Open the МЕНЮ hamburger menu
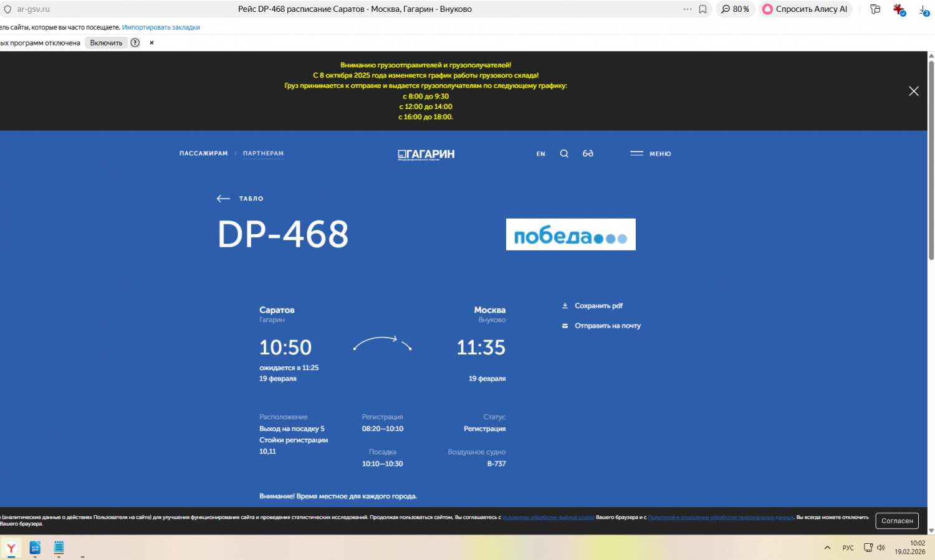Image resolution: width=935 pixels, height=560 pixels. coord(650,154)
